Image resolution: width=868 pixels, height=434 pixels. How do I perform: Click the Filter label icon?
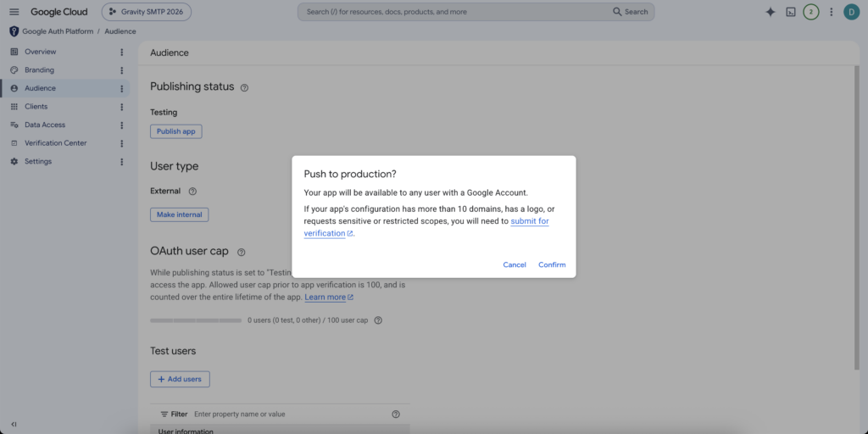click(164, 414)
